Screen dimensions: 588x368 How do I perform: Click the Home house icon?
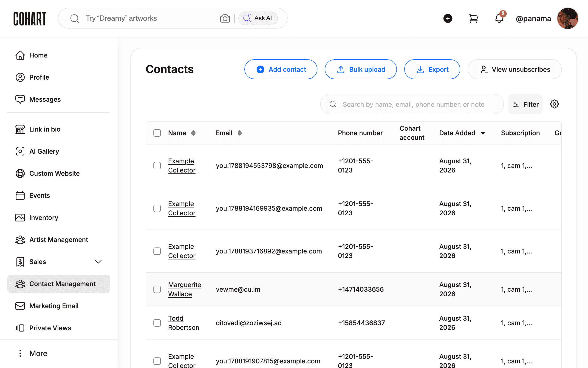20,55
